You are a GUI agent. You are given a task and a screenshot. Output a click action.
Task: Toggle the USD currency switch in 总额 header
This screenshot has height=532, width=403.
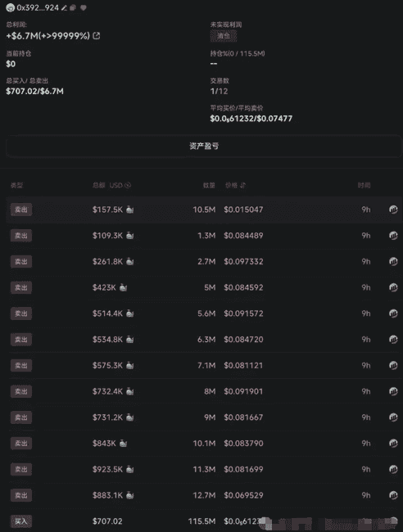coord(128,185)
